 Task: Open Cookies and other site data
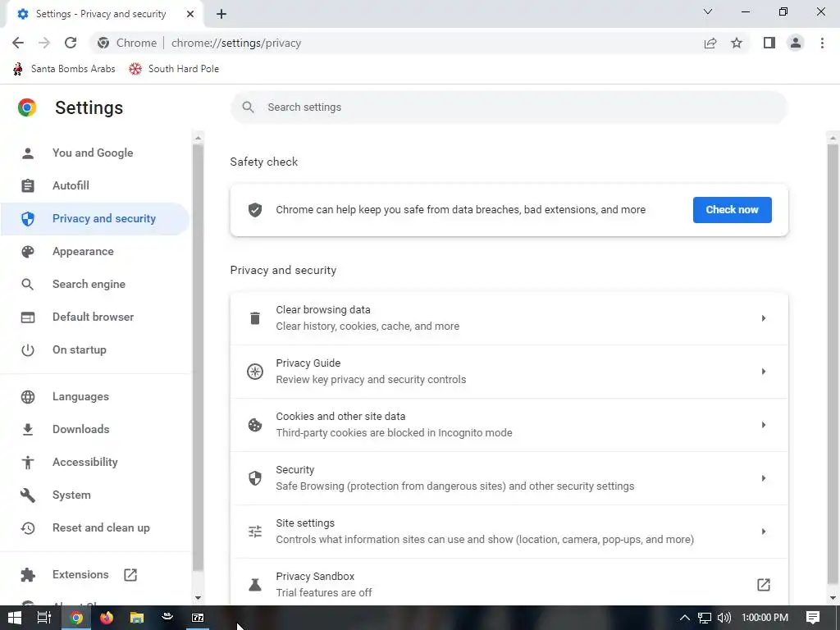pos(509,425)
